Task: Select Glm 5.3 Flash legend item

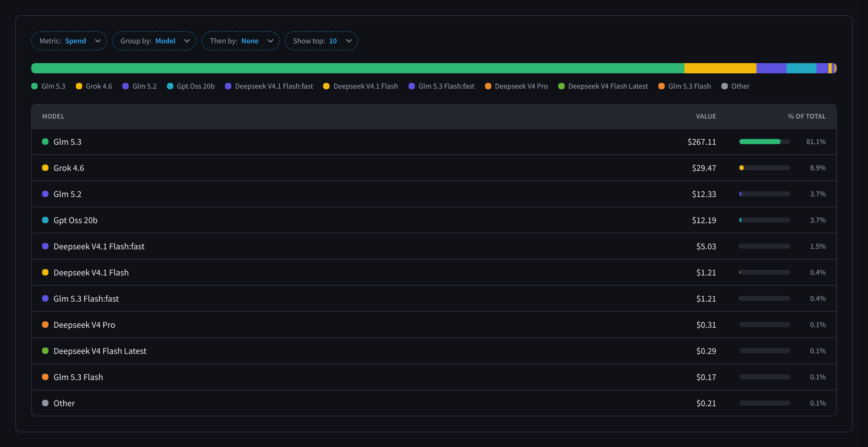Action: (685, 86)
